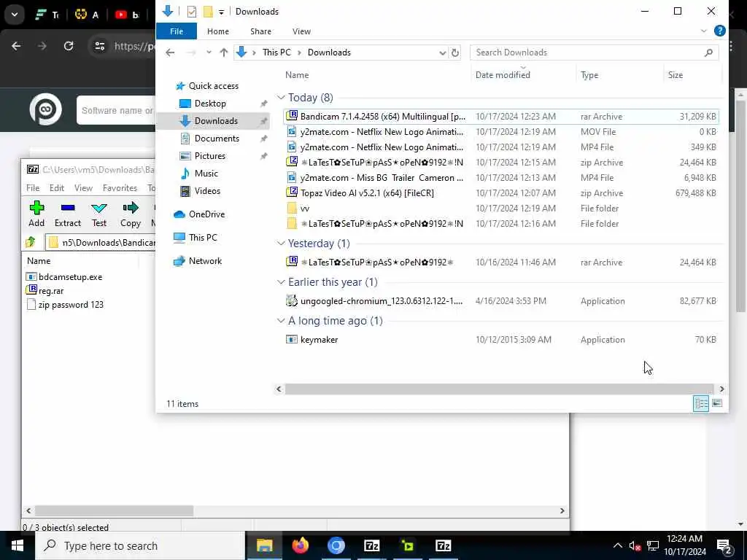
Task: Switch to the Home ribbon tab
Action: pos(217,31)
